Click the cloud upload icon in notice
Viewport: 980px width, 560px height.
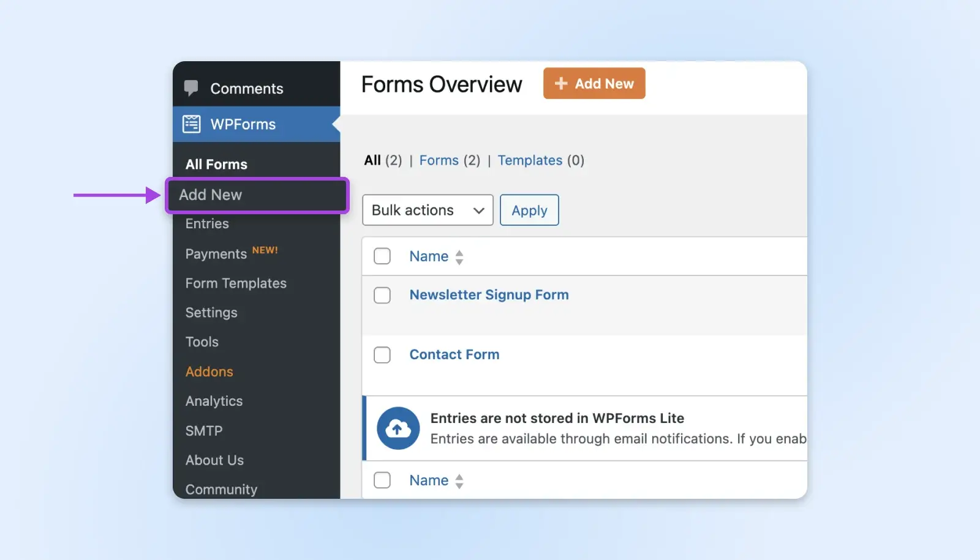coord(398,428)
